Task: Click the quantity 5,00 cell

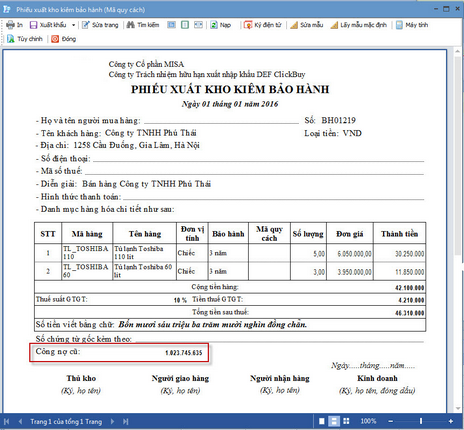Action: coord(309,254)
